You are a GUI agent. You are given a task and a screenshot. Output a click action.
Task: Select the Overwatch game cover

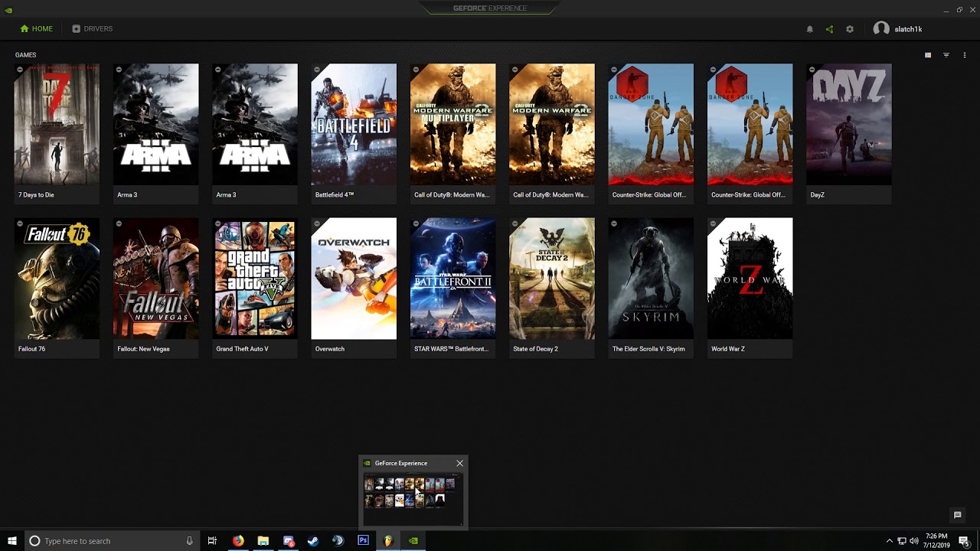[354, 279]
